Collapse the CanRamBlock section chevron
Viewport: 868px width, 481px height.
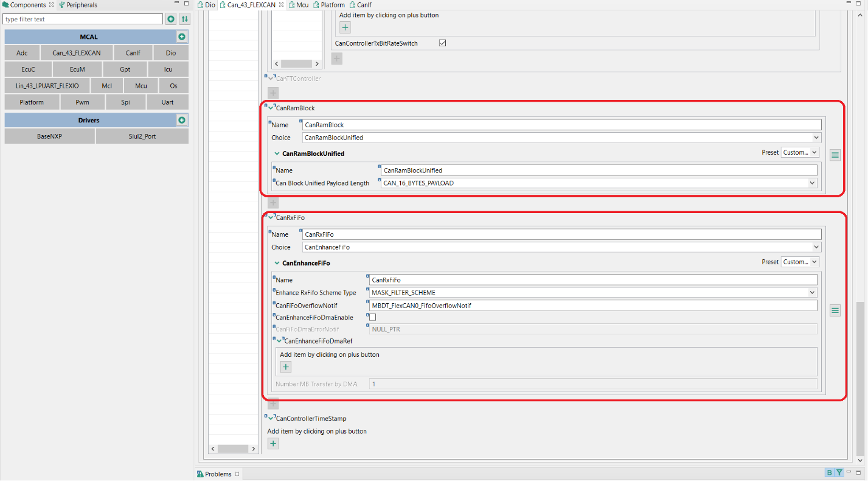pyautogui.click(x=272, y=108)
